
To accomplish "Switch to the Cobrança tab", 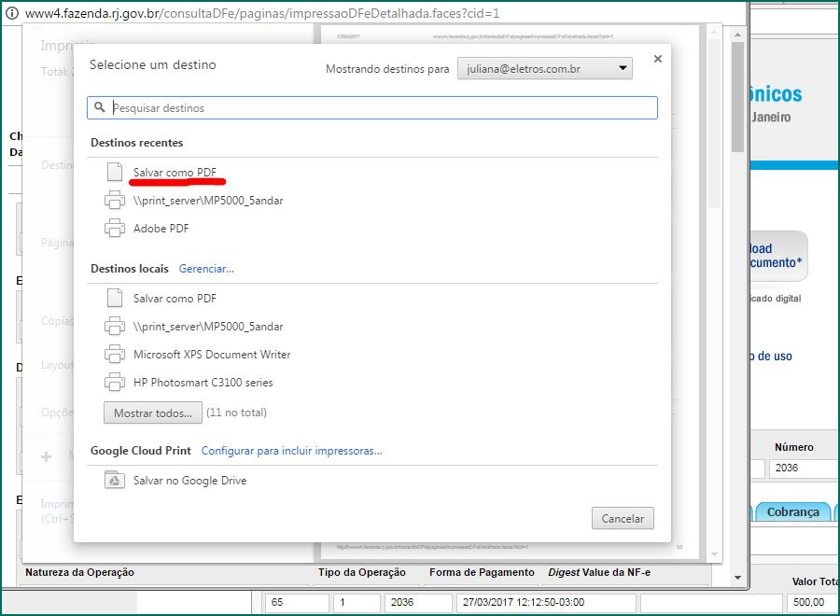I will (792, 511).
